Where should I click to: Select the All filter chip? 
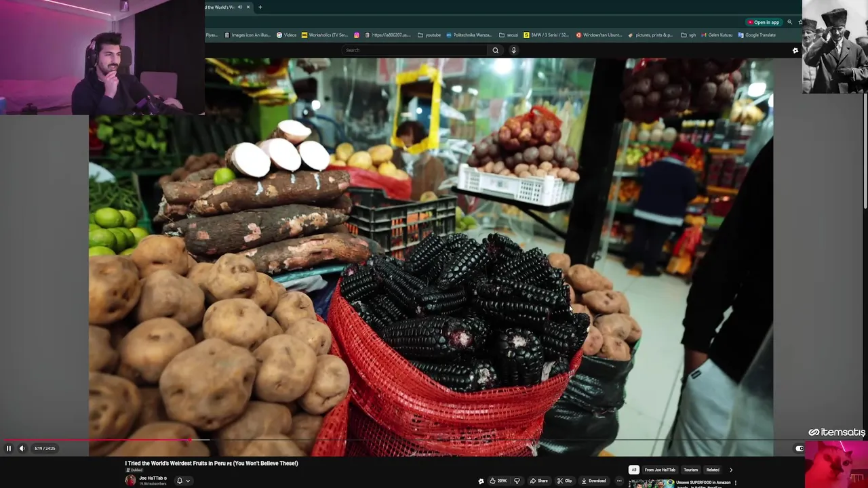coord(633,470)
